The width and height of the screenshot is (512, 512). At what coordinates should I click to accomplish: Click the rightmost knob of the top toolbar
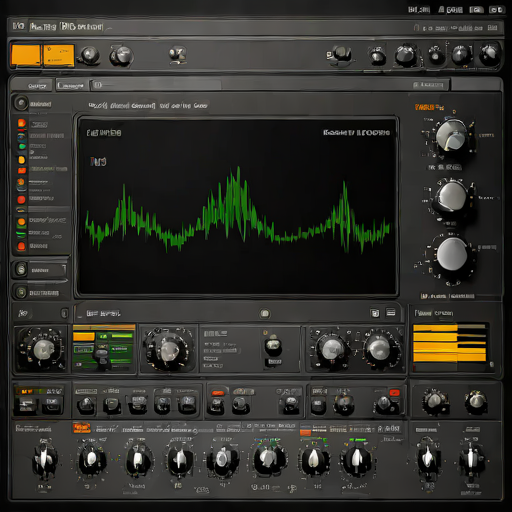pyautogui.click(x=490, y=54)
